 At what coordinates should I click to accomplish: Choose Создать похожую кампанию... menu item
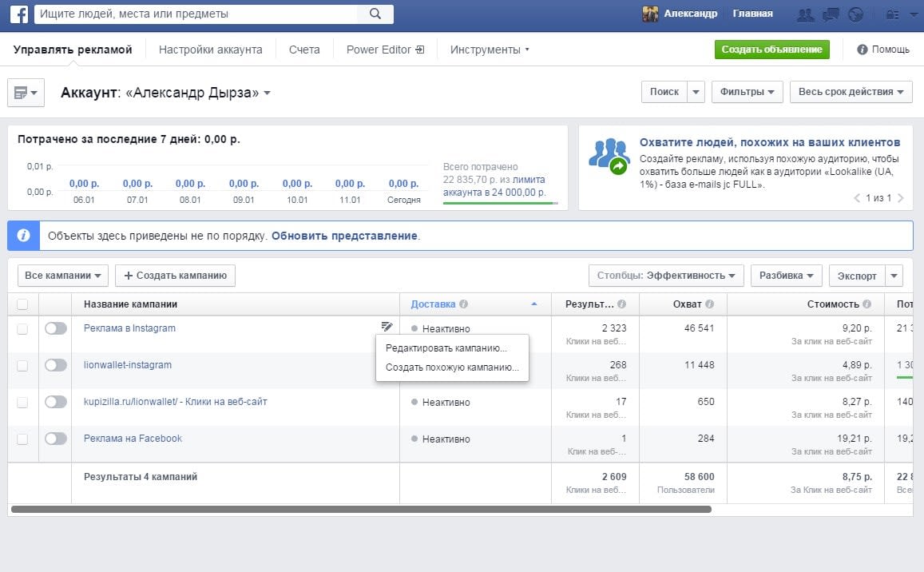point(452,367)
